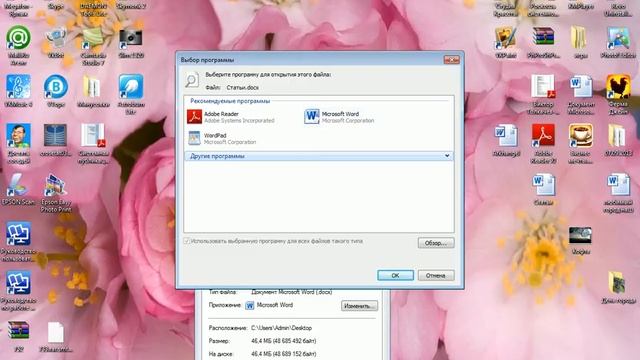
Task: Select the path C:\Users\Admin\Desktop in properties
Action: [x=281, y=328]
